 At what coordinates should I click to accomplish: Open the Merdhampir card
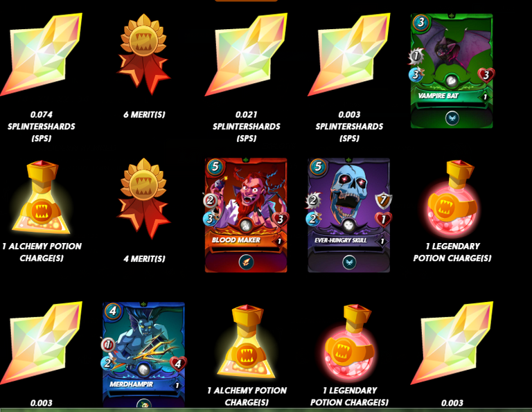pyautogui.click(x=143, y=355)
